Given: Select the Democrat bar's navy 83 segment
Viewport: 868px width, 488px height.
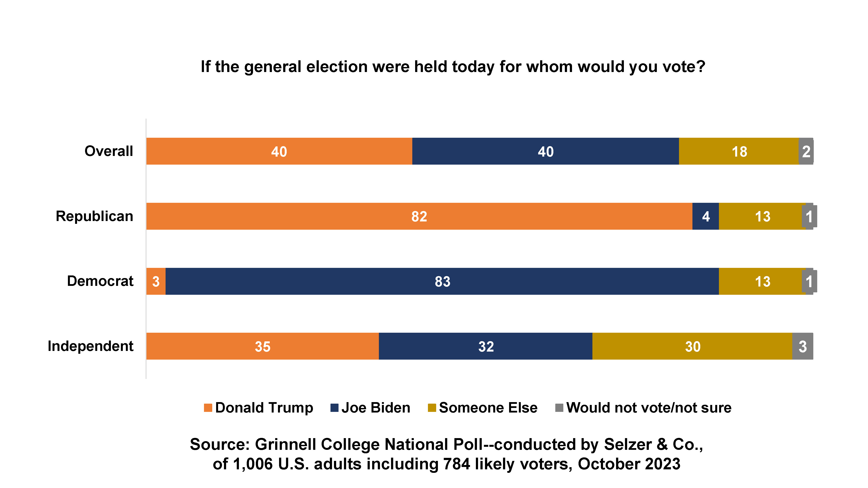Looking at the screenshot, I should pos(442,281).
